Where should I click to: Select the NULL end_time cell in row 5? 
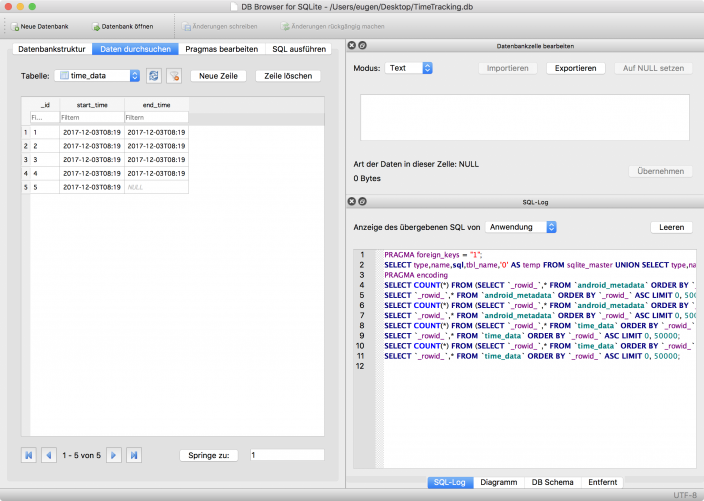(x=155, y=187)
